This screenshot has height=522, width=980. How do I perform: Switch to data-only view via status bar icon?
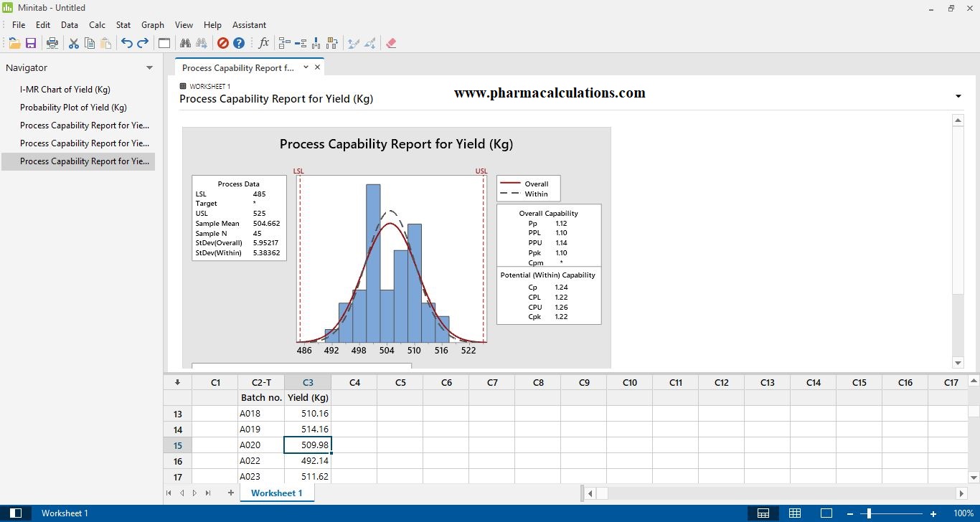(x=794, y=513)
